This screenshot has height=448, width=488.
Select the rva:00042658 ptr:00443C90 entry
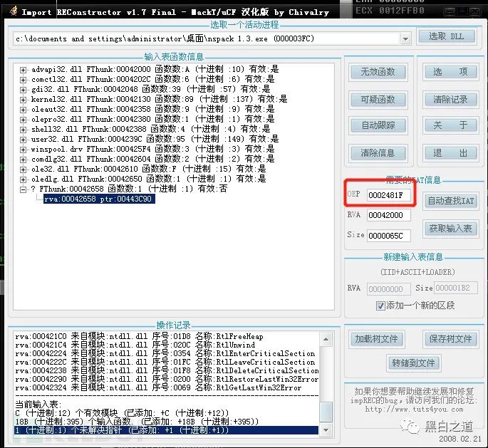98,199
